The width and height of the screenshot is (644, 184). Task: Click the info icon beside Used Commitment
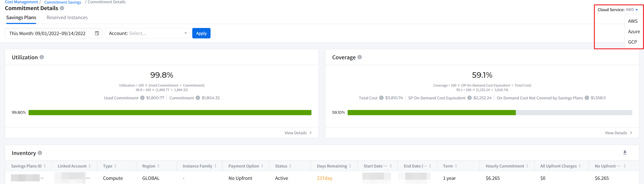click(142, 98)
